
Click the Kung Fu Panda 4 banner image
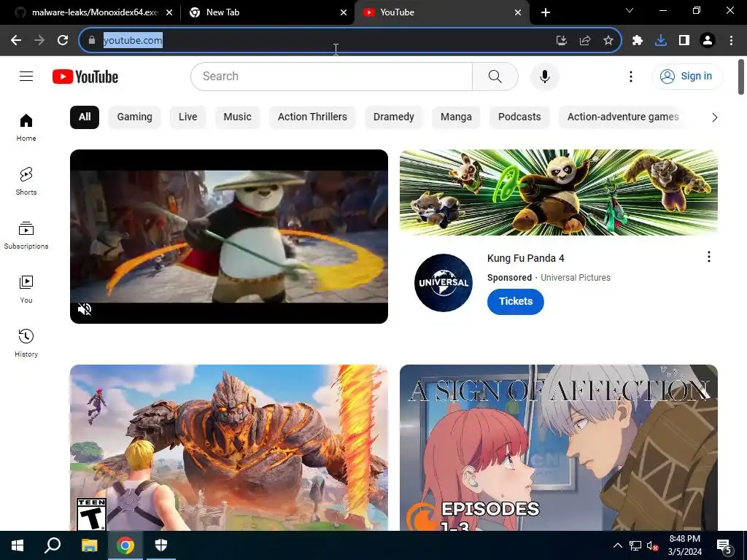tap(558, 192)
